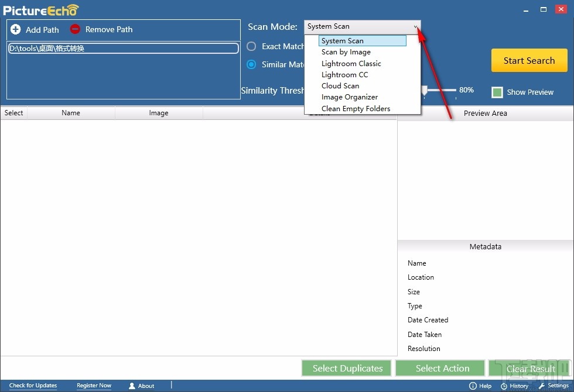Click the Scan Mode combo box field
Viewport: 574px width, 392px height.
[x=362, y=27]
